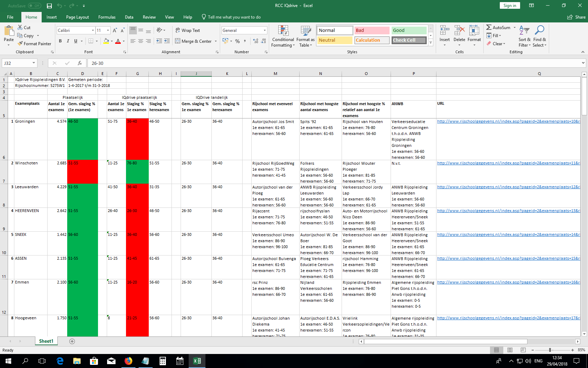Click the AutoSum sigma icon
This screenshot has height=368, width=588.
pyautogui.click(x=489, y=27)
